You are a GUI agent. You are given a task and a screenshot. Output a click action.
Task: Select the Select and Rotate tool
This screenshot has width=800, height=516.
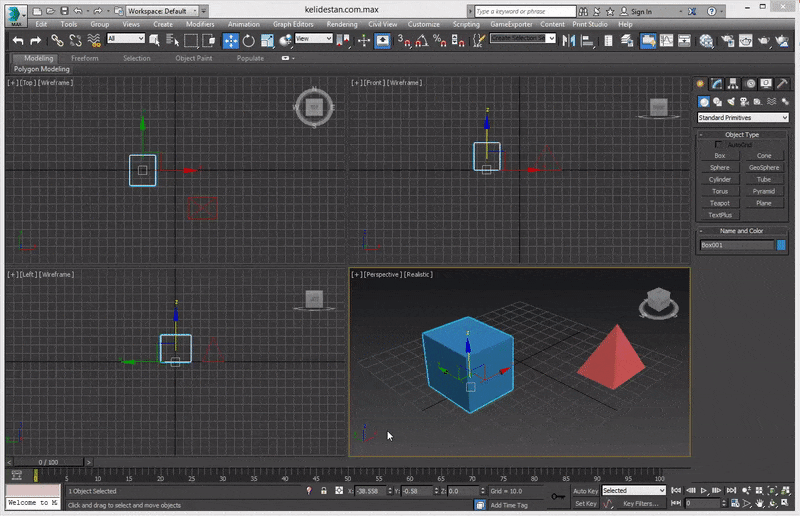[249, 41]
